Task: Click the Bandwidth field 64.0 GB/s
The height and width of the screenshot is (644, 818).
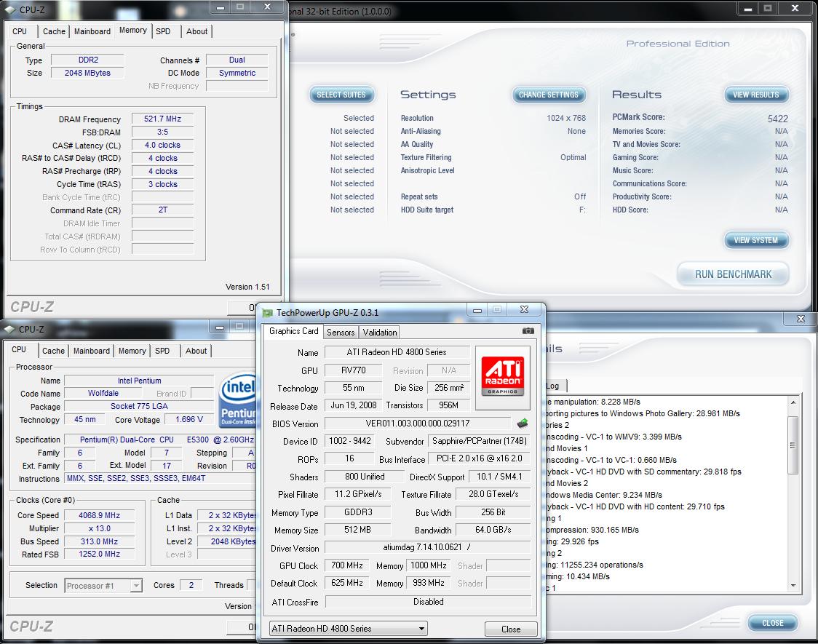Action: click(x=493, y=530)
